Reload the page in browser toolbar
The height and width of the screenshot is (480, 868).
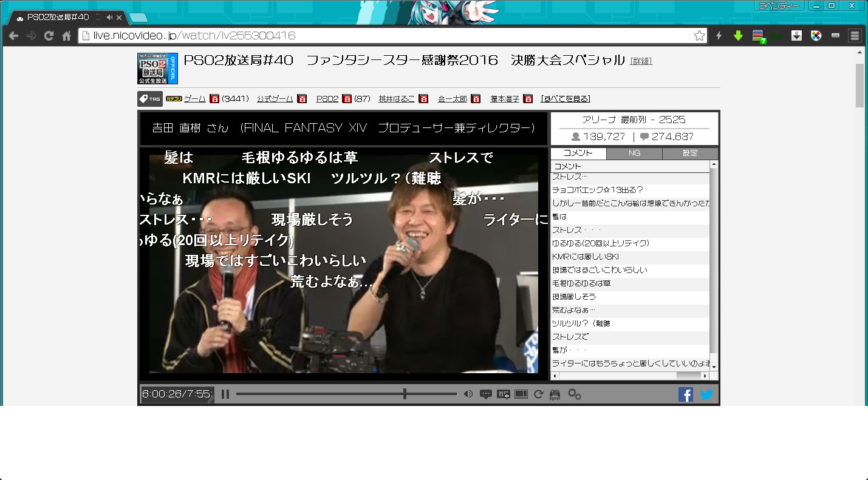[x=49, y=36]
